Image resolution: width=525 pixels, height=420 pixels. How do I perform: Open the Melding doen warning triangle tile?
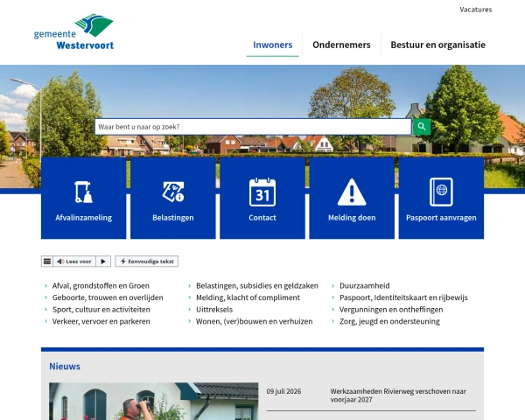(352, 198)
